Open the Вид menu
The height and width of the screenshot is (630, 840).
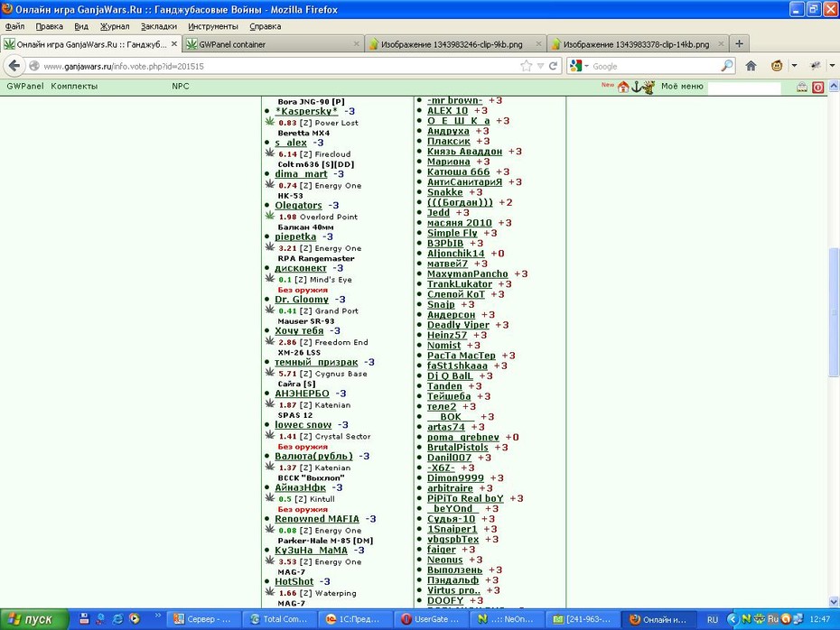pos(81,26)
